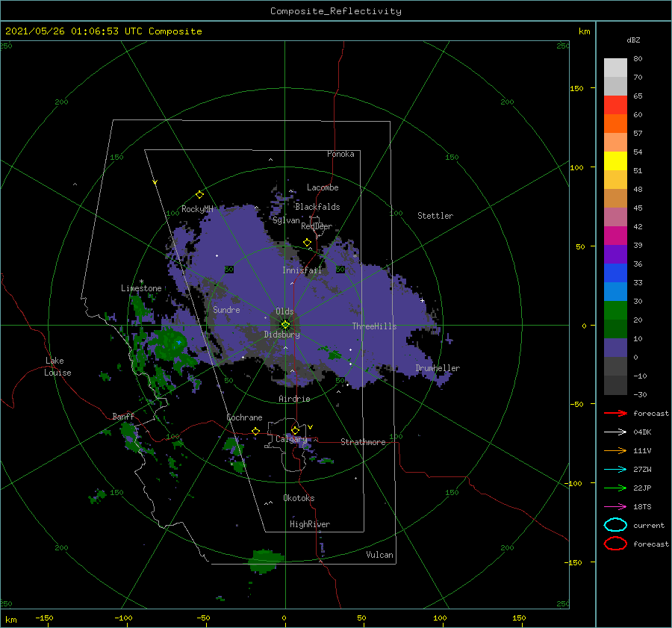Click the Sundre town label
The width and height of the screenshot is (672, 628).
[x=226, y=310]
